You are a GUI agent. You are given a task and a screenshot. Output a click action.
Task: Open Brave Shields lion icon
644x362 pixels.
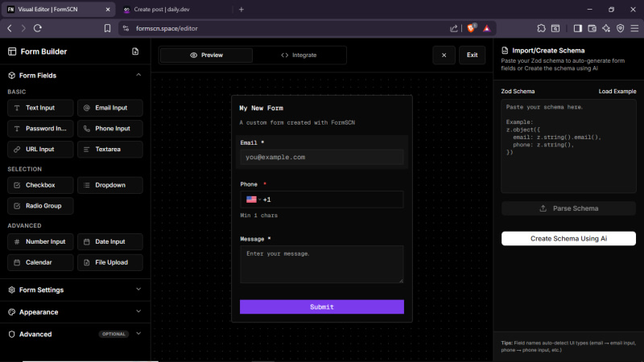tap(472, 28)
